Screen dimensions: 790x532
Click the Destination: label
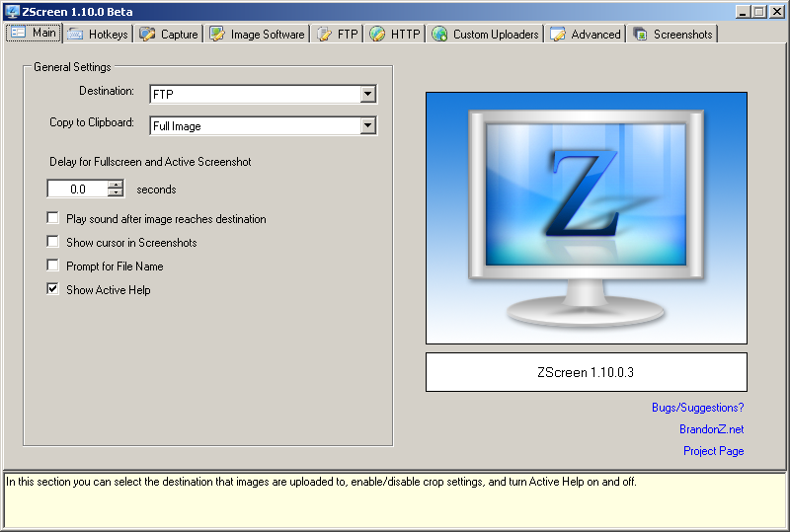[107, 91]
